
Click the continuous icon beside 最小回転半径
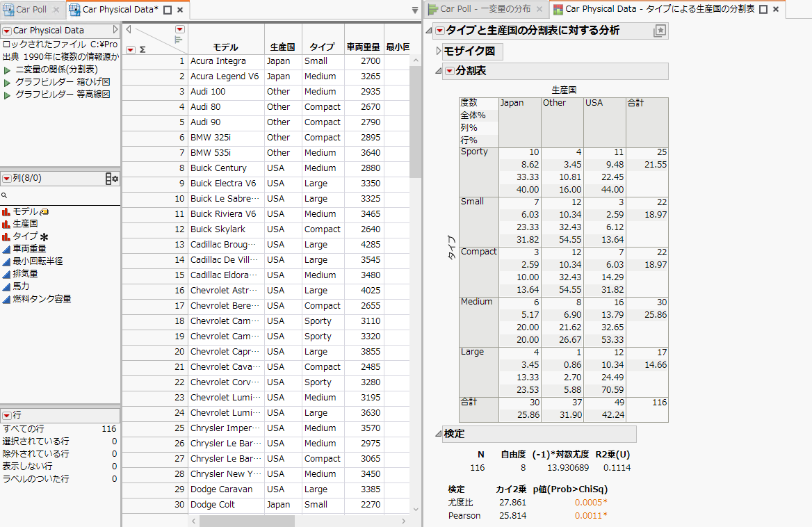[x=7, y=261]
